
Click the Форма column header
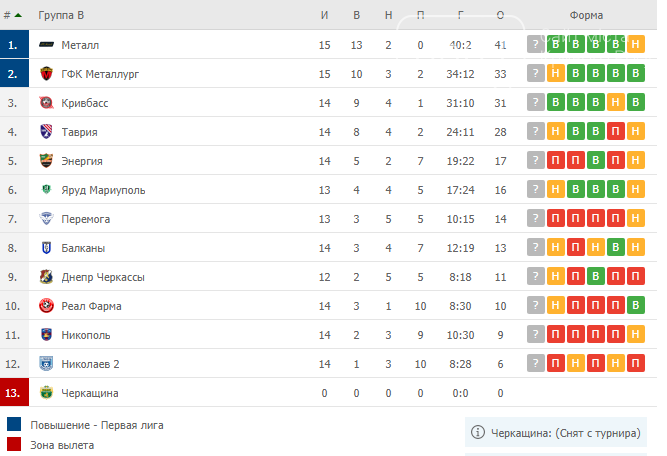pos(586,15)
